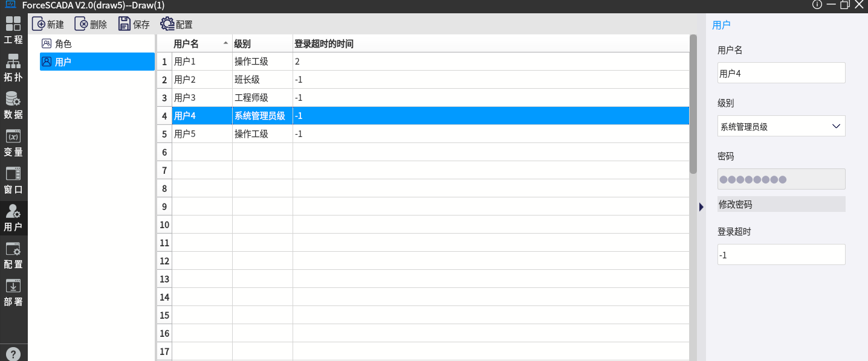Click the 登录超时 input field
The image size is (868, 361).
781,255
